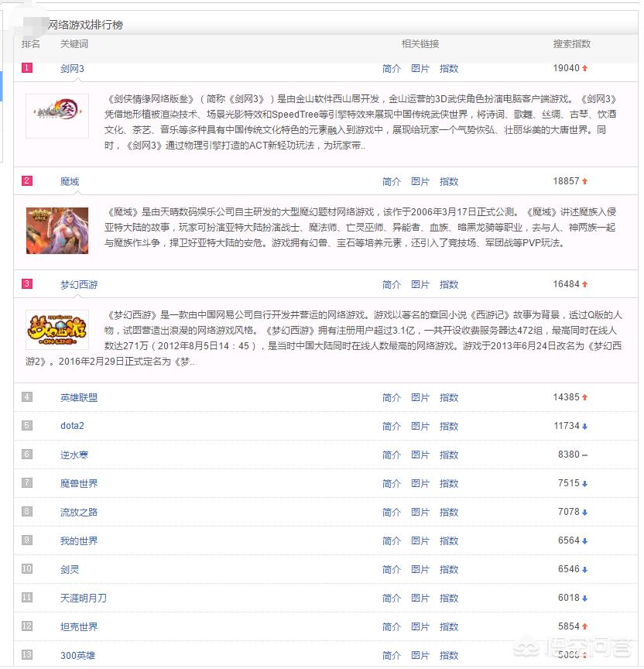Open 图片 for 逆水寒

point(420,455)
